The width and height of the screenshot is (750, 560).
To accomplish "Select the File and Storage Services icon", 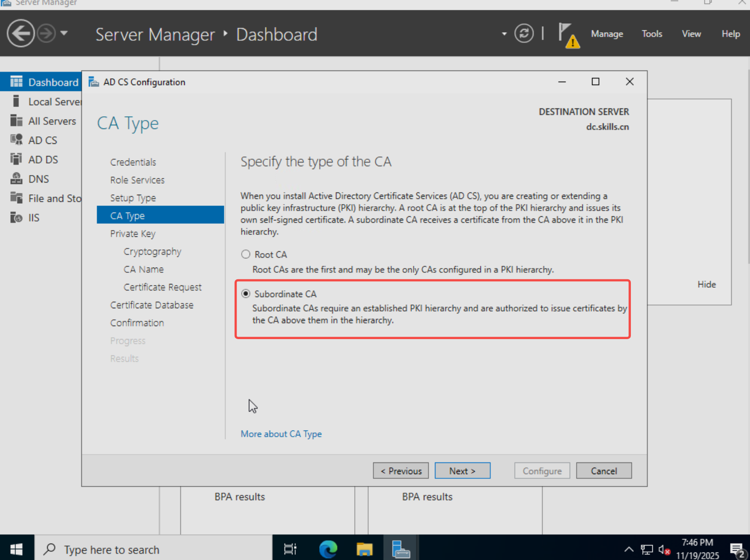I will (x=16, y=198).
